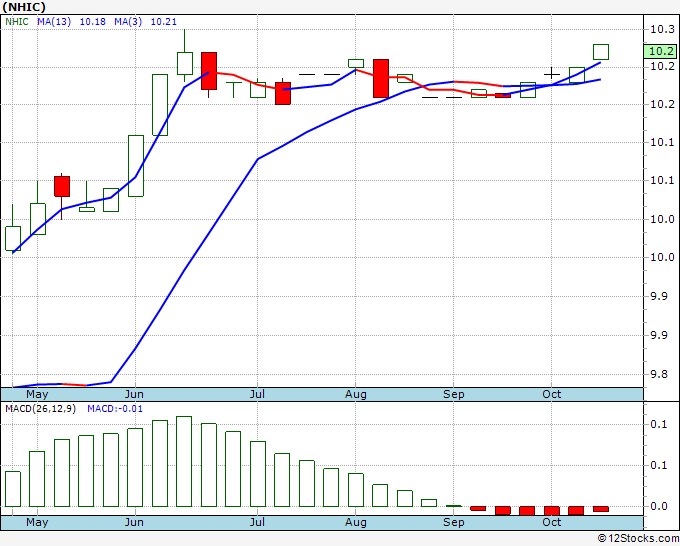The height and width of the screenshot is (546, 680).
Task: Click the MACD(26,12,9) indicator label
Action: click(x=40, y=409)
